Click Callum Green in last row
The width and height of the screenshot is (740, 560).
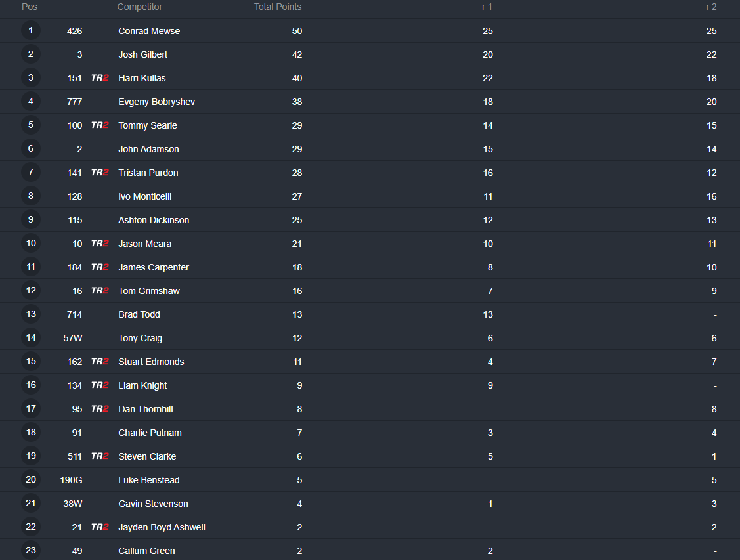146,551
